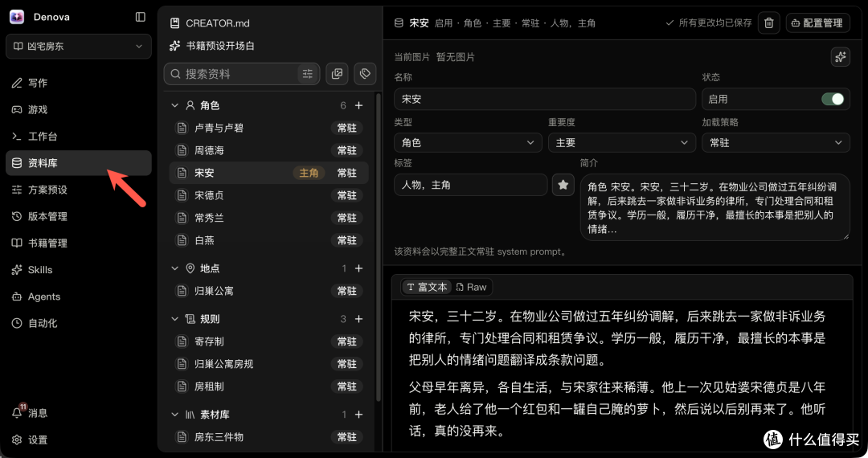Add a new item to 角色 group
868x458 pixels.
tap(358, 105)
